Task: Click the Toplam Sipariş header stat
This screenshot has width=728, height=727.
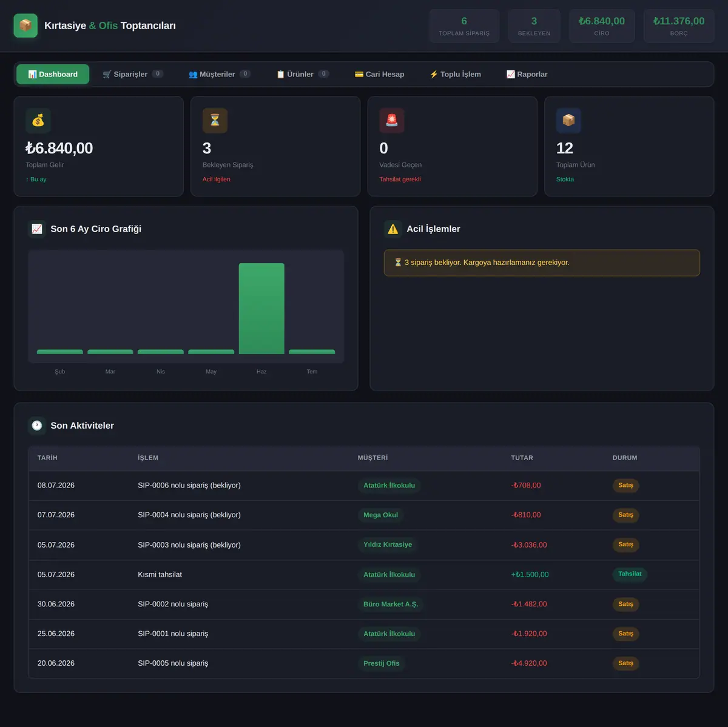Action: tap(464, 26)
